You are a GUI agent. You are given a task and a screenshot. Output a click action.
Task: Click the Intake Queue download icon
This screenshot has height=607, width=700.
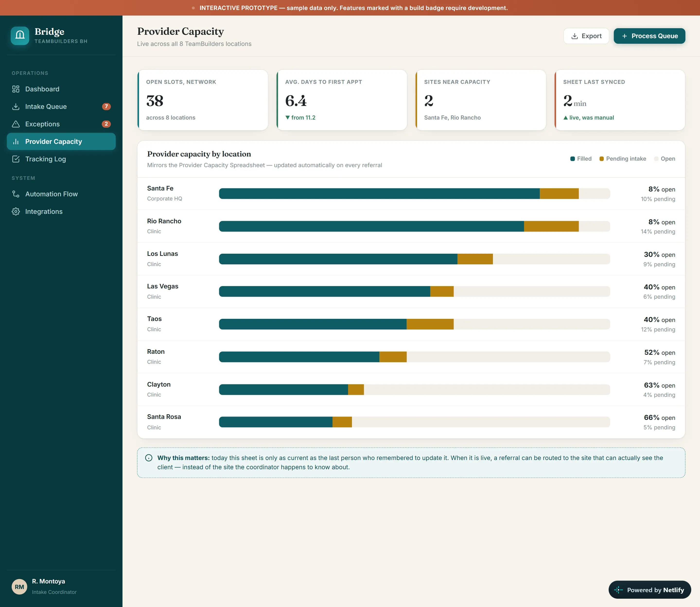(x=16, y=107)
